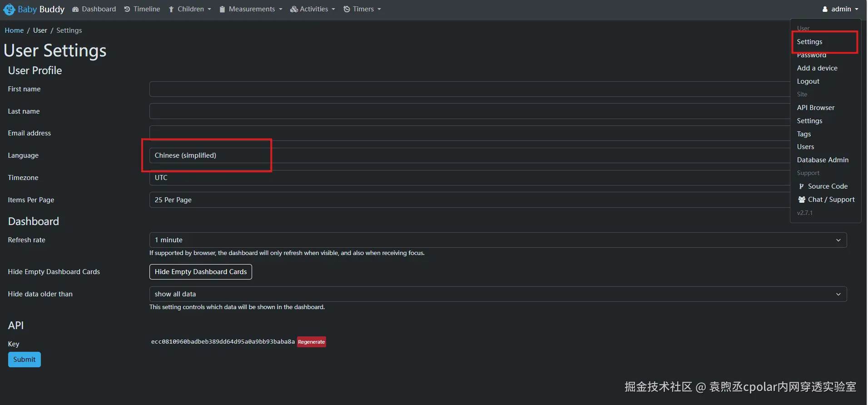
Task: Click the Baby Buddy logo icon
Action: coord(9,9)
